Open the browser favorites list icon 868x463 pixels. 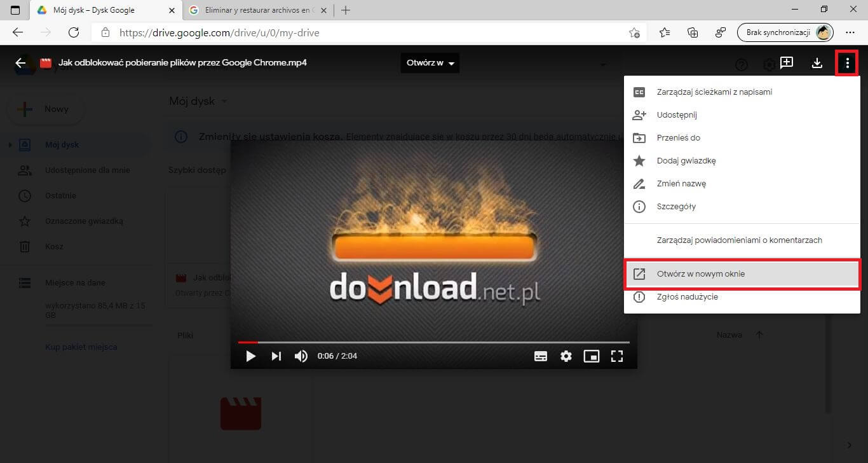click(665, 32)
